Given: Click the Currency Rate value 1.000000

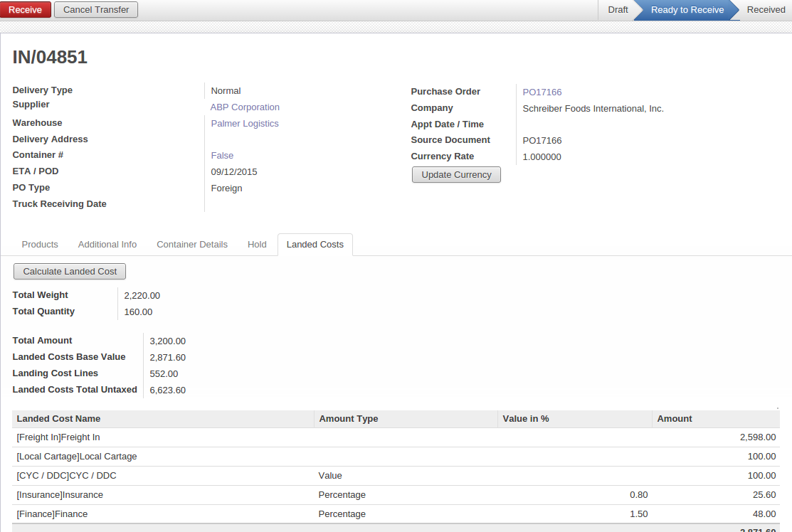Looking at the screenshot, I should 542,157.
